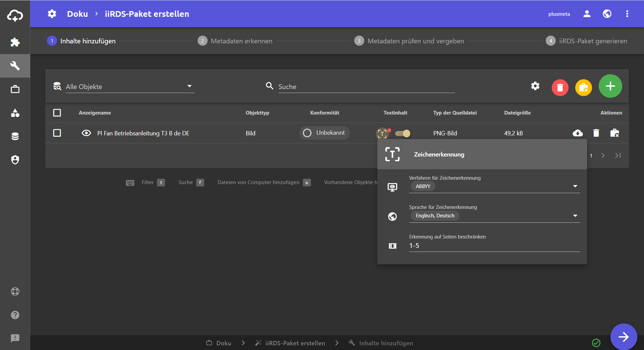Click the Englisch, Deutsch chip
This screenshot has width=644, height=350.
click(435, 216)
